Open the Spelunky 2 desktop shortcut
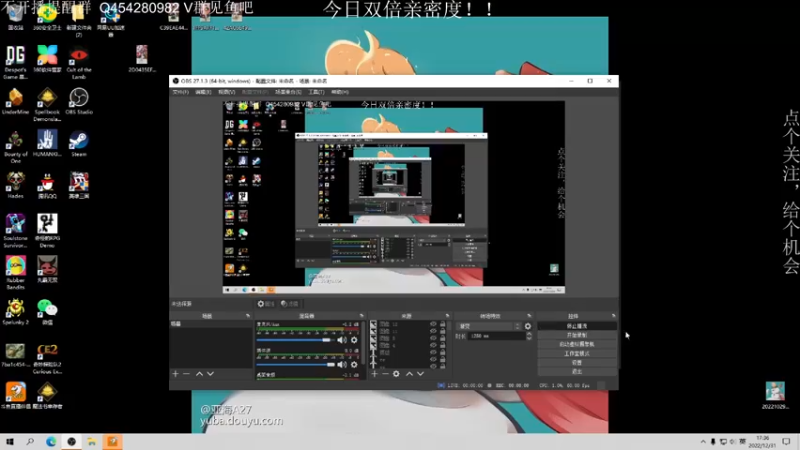800x450 pixels. tap(15, 311)
